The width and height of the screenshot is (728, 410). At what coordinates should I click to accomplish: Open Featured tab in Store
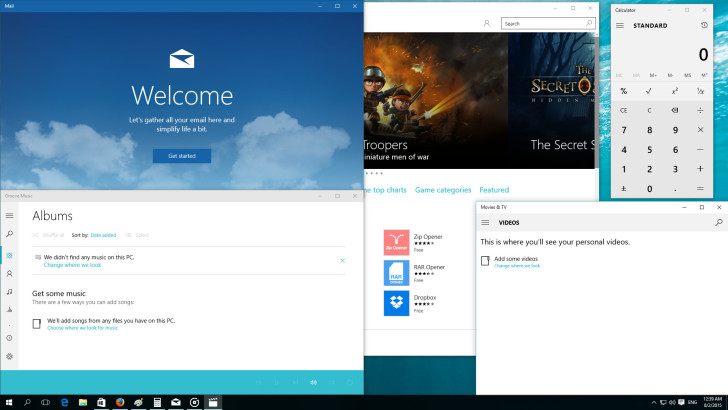[494, 190]
